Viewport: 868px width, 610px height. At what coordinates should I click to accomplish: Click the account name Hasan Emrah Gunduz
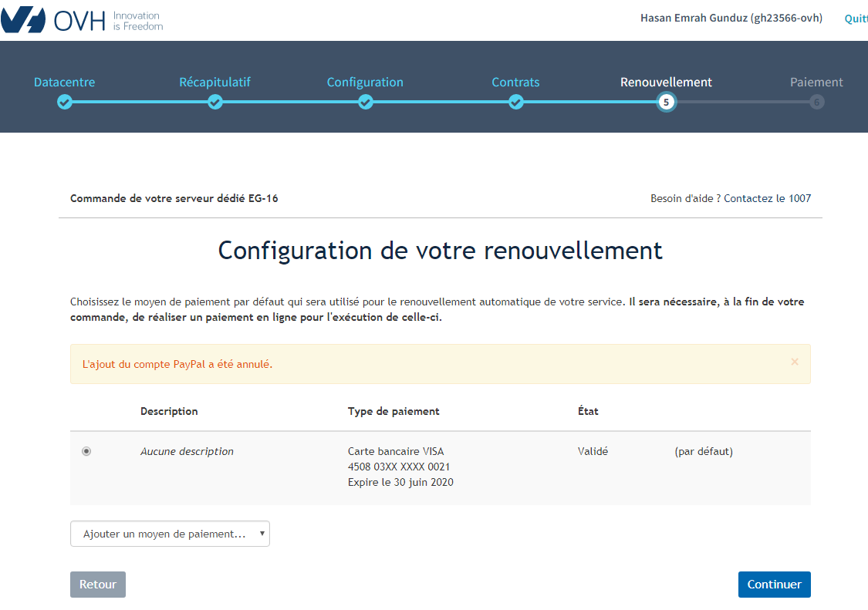tap(731, 18)
